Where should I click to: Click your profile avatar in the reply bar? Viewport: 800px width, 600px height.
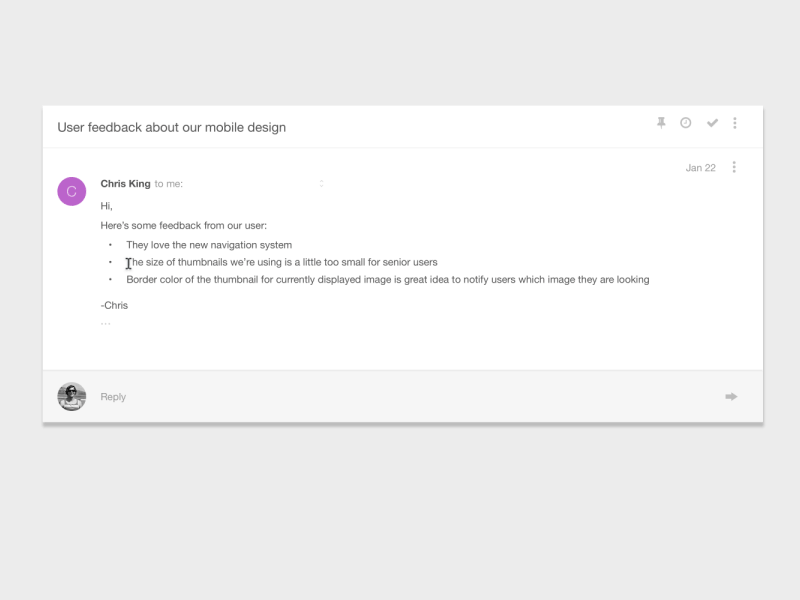point(70,396)
